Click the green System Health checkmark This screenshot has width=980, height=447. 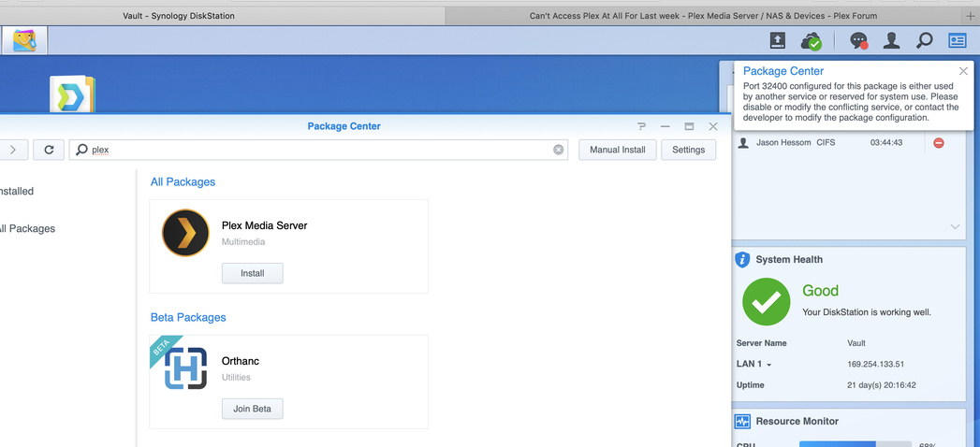[766, 301]
